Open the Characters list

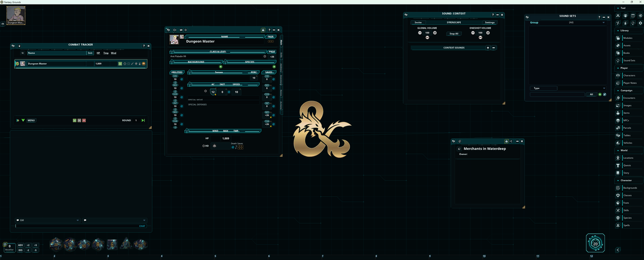click(628, 75)
